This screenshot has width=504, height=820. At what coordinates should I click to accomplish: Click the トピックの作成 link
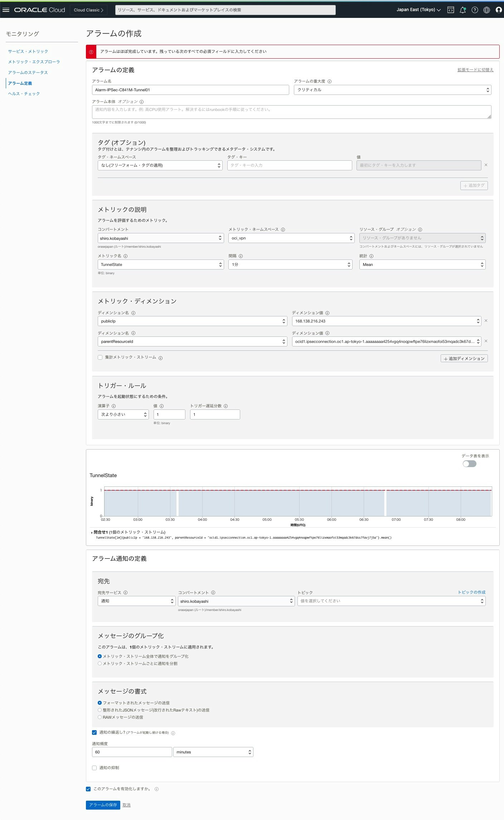coord(472,592)
